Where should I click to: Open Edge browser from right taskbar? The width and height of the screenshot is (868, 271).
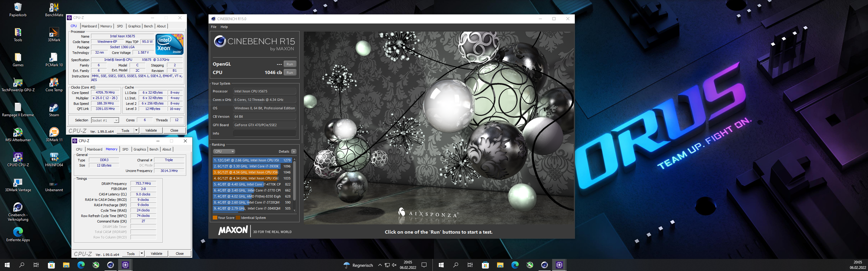(515, 265)
